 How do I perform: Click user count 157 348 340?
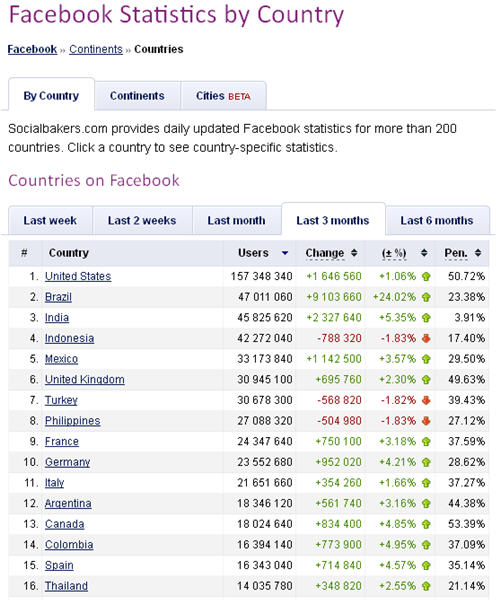pyautogui.click(x=262, y=276)
